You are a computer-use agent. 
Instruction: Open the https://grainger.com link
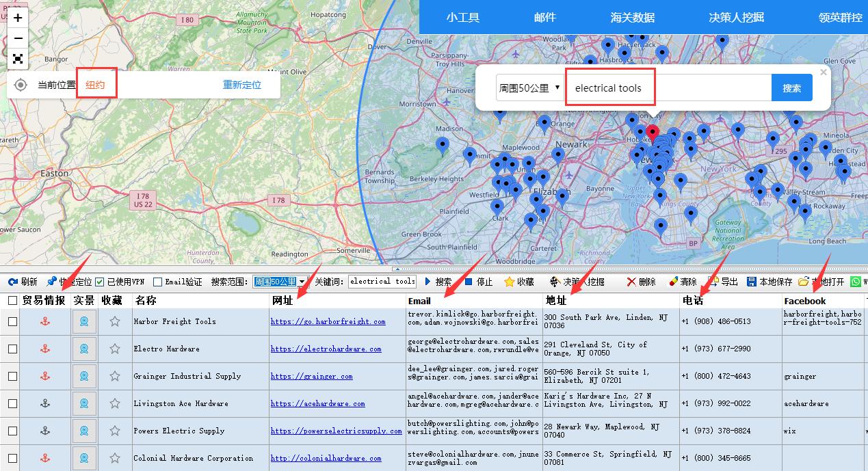[311, 376]
